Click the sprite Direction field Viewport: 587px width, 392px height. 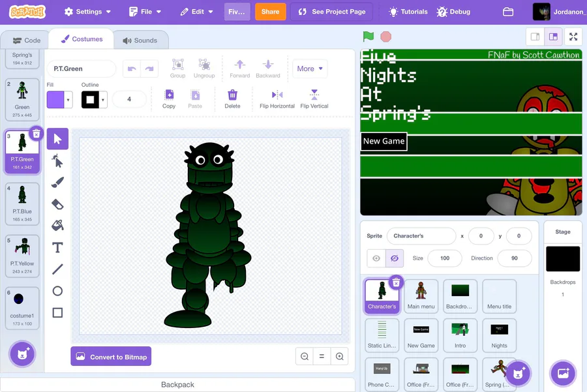tap(515, 258)
